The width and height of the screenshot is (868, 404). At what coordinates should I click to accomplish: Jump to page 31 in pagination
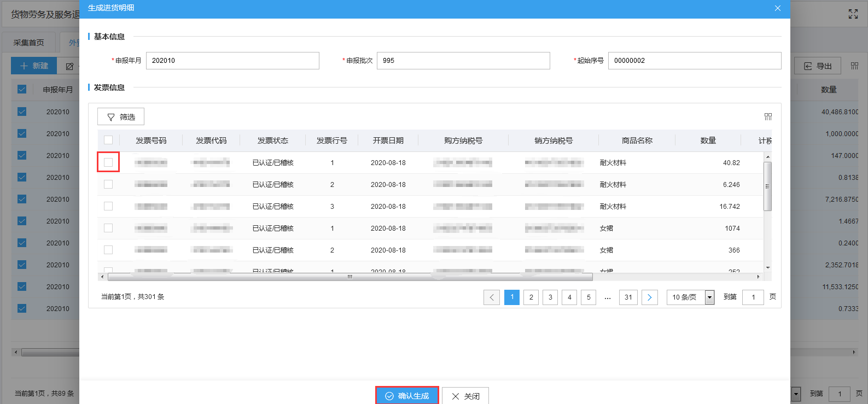628,297
